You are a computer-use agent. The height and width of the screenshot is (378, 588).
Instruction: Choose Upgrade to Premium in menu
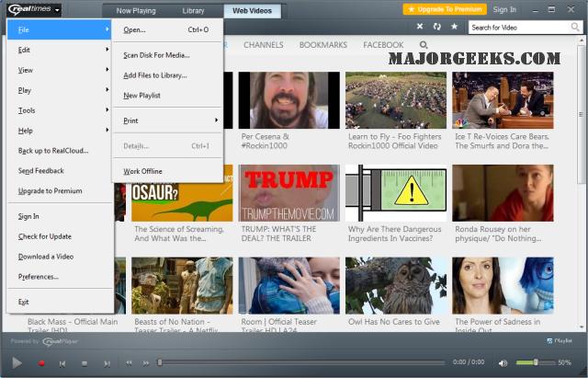click(x=59, y=191)
